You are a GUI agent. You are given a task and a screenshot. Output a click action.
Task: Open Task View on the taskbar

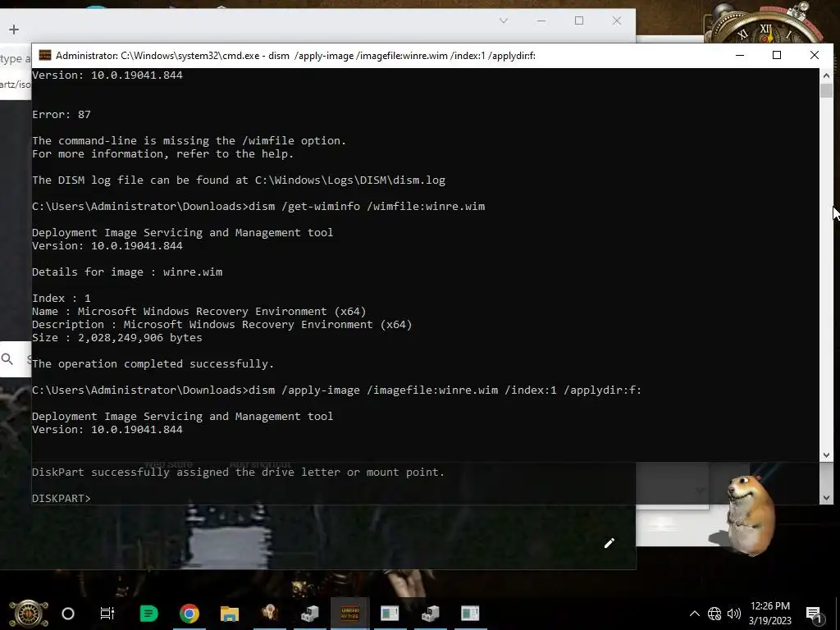click(x=107, y=614)
